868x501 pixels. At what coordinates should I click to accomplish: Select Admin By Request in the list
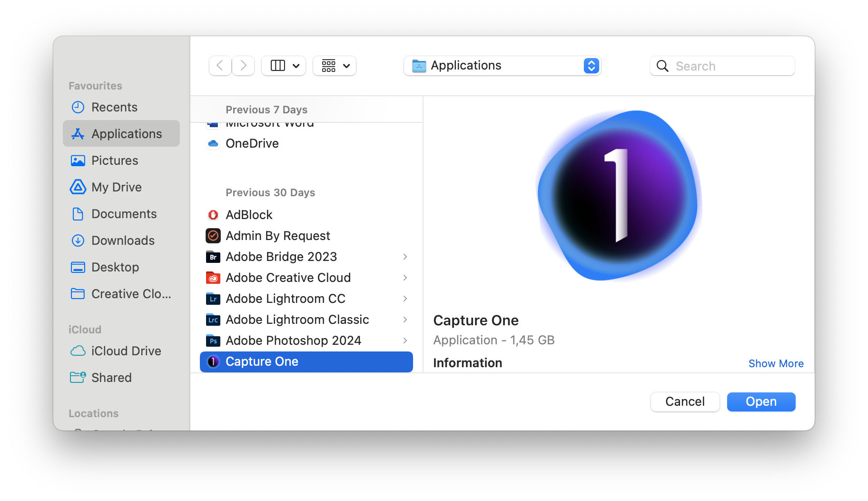306,236
